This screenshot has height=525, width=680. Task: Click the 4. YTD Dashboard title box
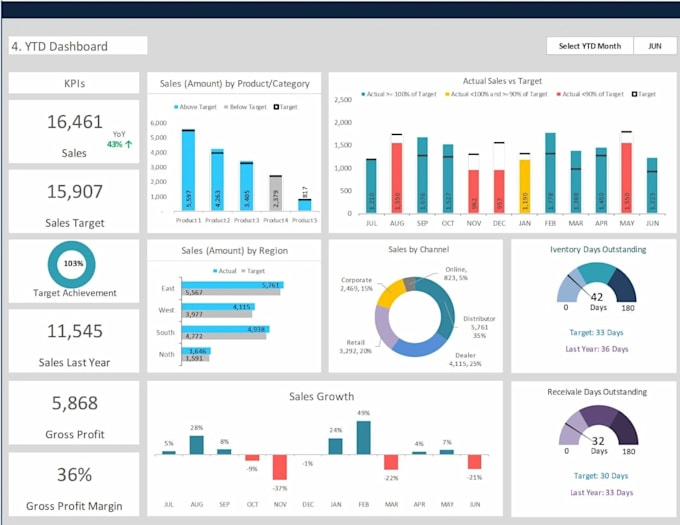78,46
